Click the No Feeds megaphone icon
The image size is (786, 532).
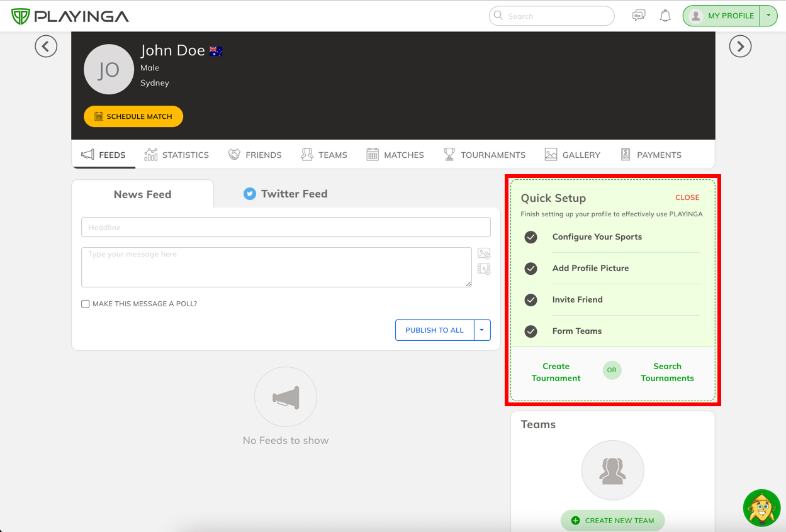pos(286,398)
